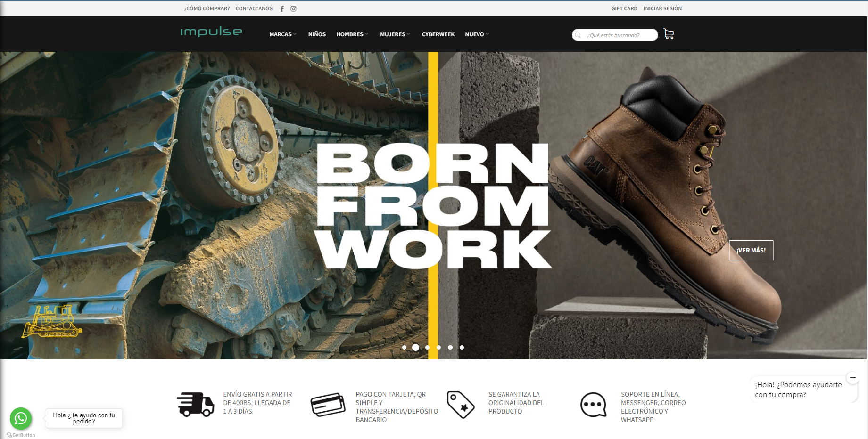Select the first carousel slide dot
This screenshot has width=868, height=439.
click(x=404, y=347)
